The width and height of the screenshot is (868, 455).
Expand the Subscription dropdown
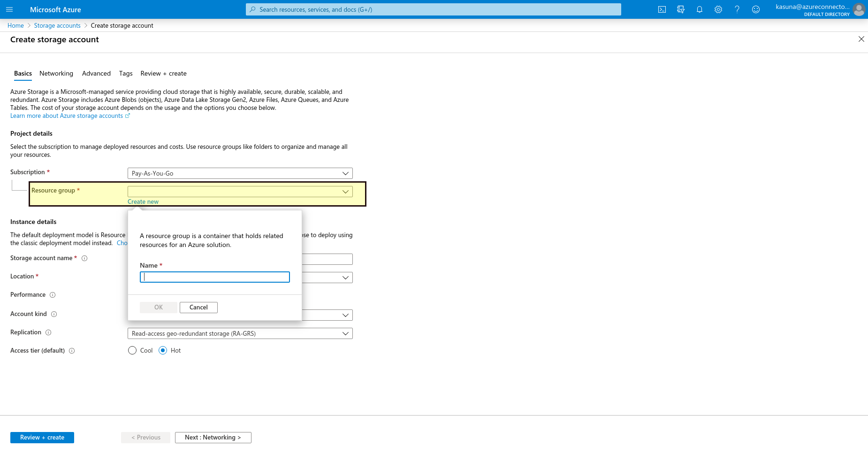click(x=240, y=173)
